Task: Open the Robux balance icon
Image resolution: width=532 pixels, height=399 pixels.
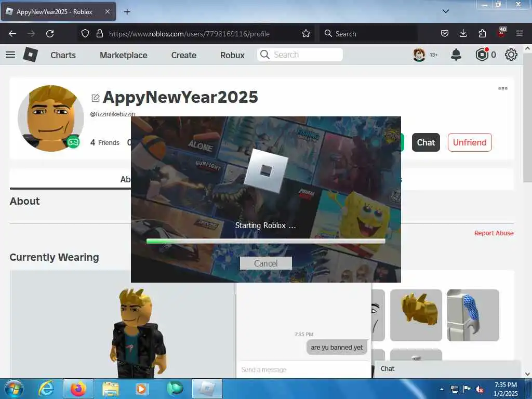Action: (x=482, y=55)
